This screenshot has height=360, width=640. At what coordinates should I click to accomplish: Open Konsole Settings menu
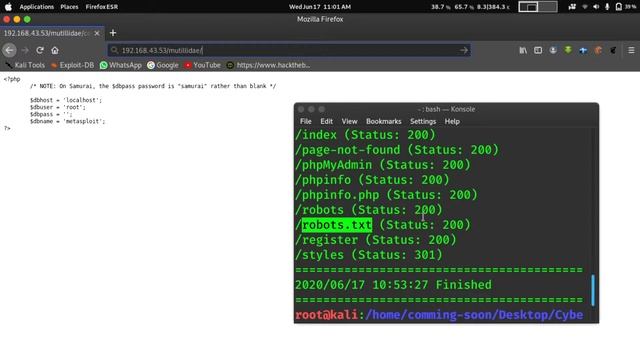pos(423,121)
